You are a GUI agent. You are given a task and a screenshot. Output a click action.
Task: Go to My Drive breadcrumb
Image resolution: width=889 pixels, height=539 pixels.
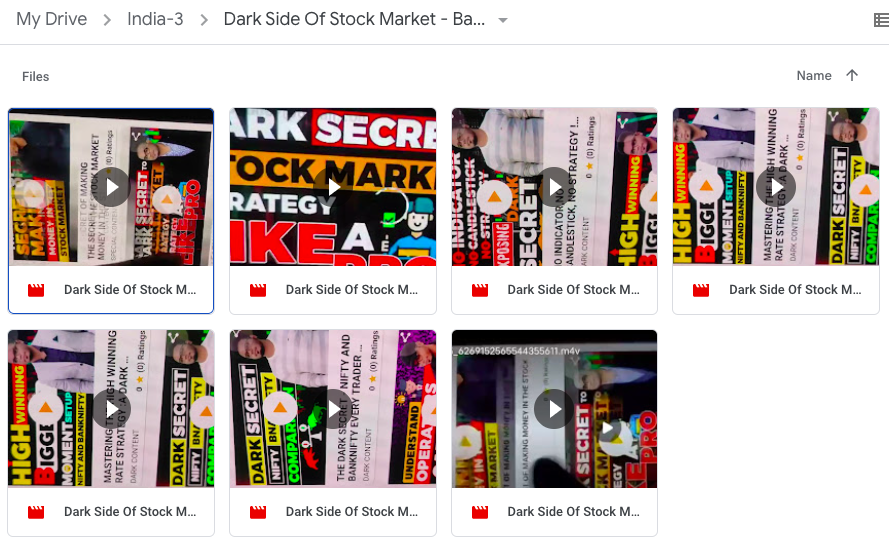point(52,19)
